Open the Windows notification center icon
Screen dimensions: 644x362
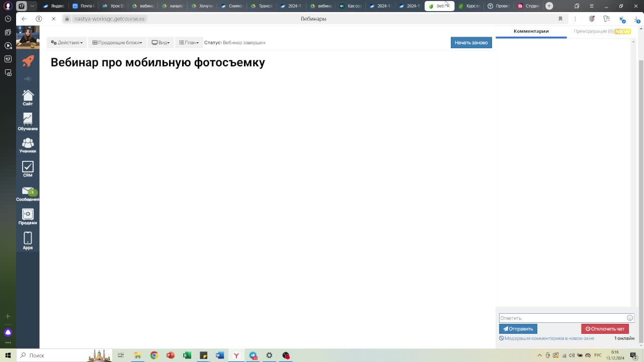[x=633, y=355]
